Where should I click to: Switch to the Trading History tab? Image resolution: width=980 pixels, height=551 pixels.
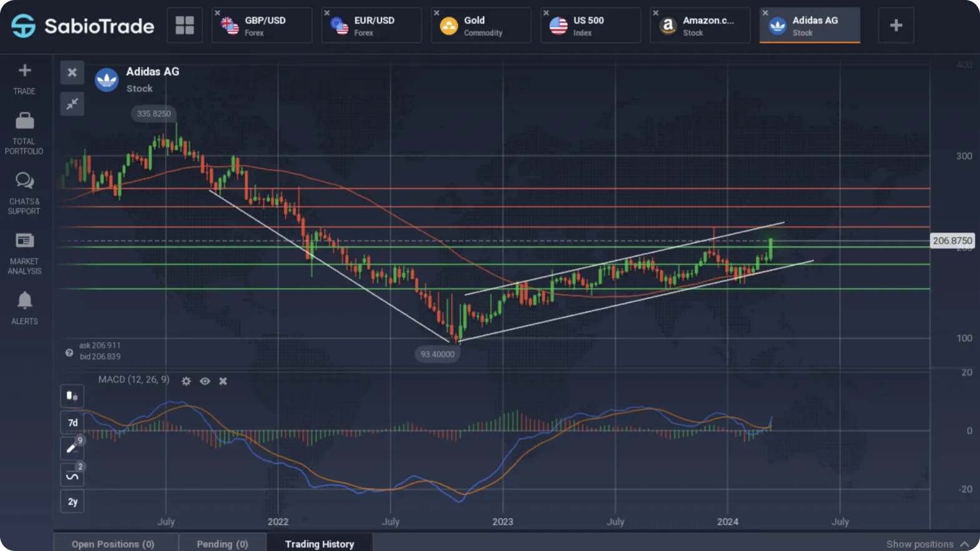coord(320,544)
